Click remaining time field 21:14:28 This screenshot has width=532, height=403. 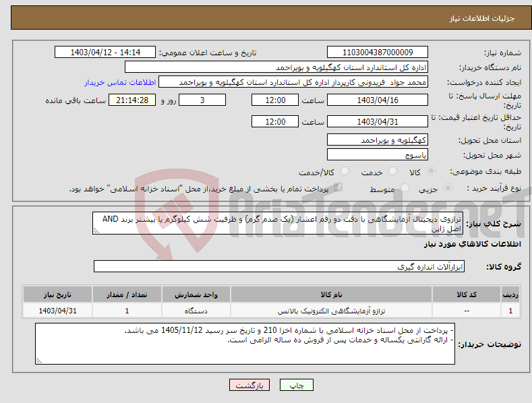tap(132, 100)
